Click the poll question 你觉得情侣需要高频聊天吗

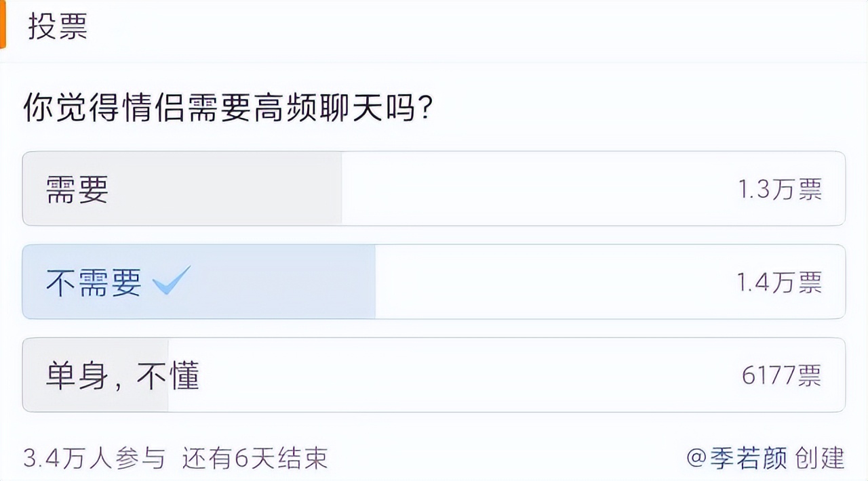[x=229, y=109]
